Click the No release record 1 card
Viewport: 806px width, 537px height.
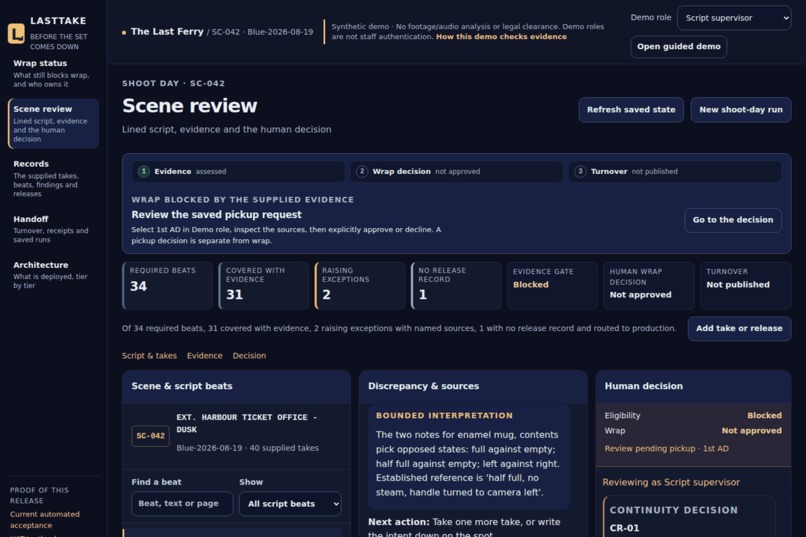(456, 286)
